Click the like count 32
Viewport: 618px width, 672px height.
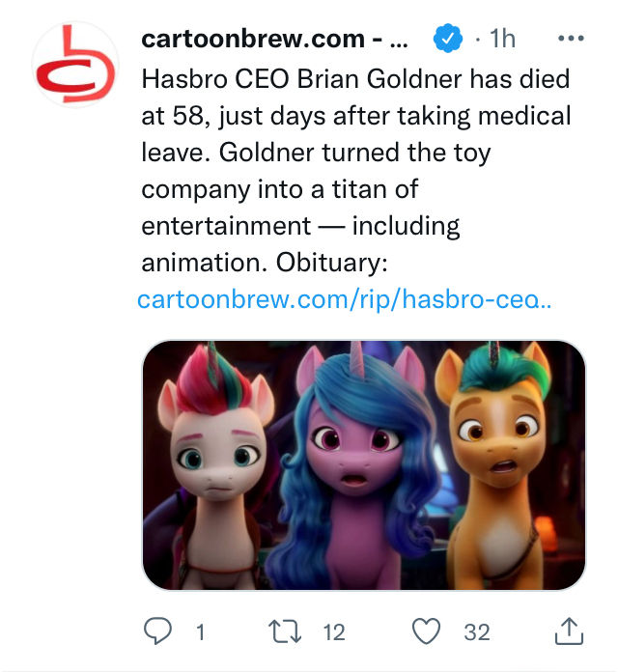click(x=477, y=632)
